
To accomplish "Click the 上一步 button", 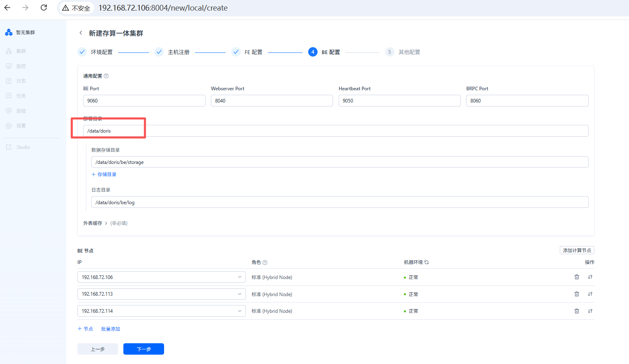I will click(x=98, y=349).
